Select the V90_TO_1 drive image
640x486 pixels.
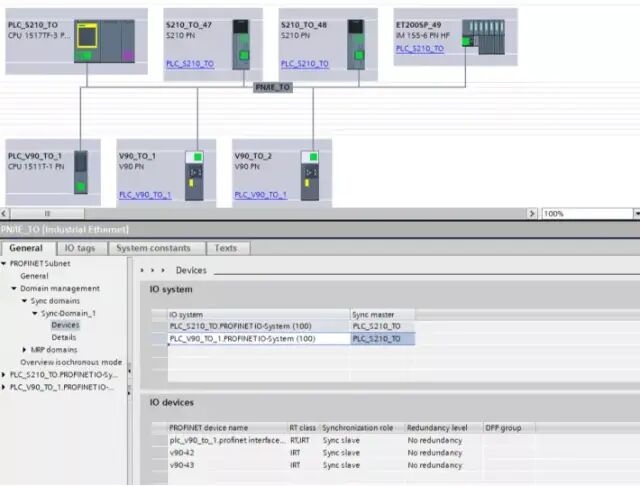194,176
